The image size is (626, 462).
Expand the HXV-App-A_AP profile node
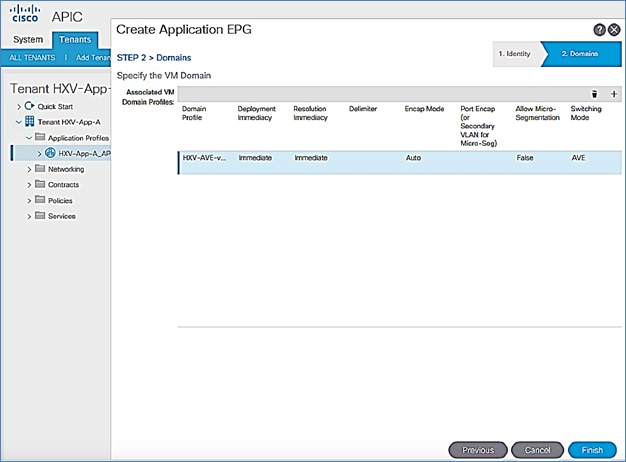pyautogui.click(x=39, y=154)
